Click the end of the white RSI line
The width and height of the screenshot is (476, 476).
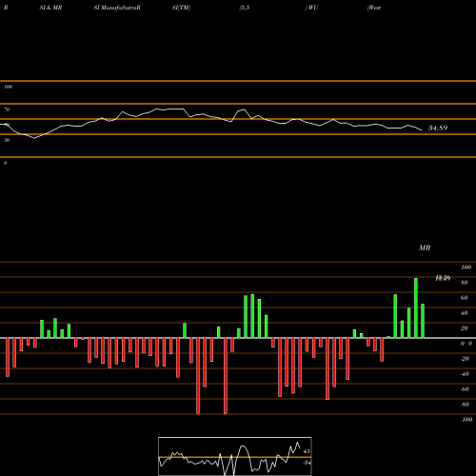point(422,130)
